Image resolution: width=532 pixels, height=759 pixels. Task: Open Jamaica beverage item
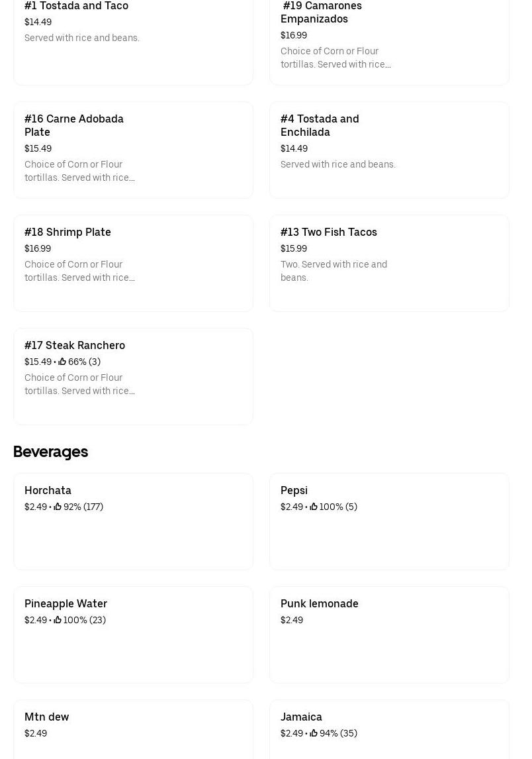389,729
